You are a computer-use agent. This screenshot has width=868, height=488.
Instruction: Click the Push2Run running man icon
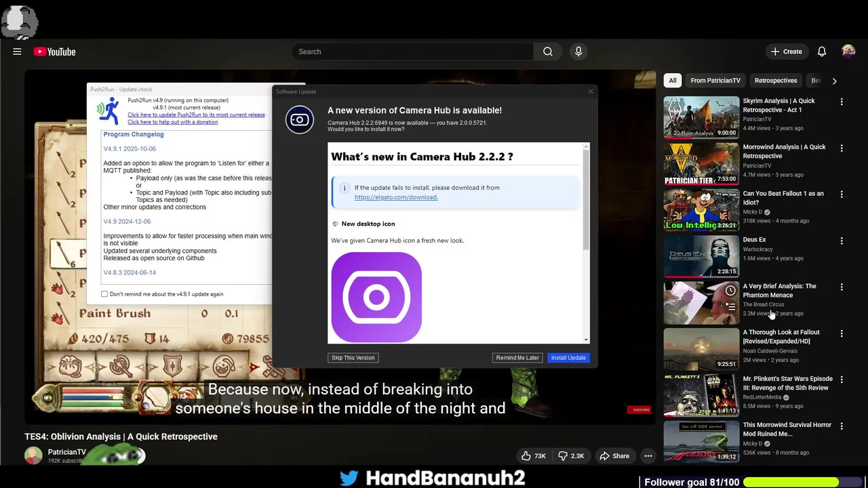tap(108, 110)
